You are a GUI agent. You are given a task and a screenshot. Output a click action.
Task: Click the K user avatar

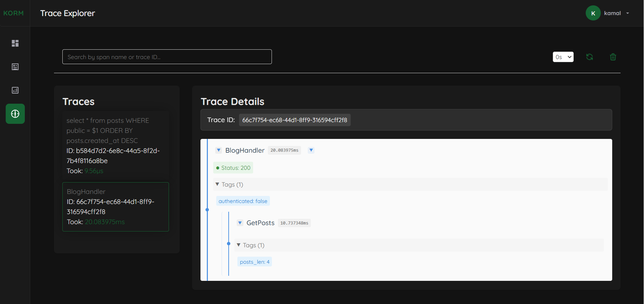click(x=593, y=13)
